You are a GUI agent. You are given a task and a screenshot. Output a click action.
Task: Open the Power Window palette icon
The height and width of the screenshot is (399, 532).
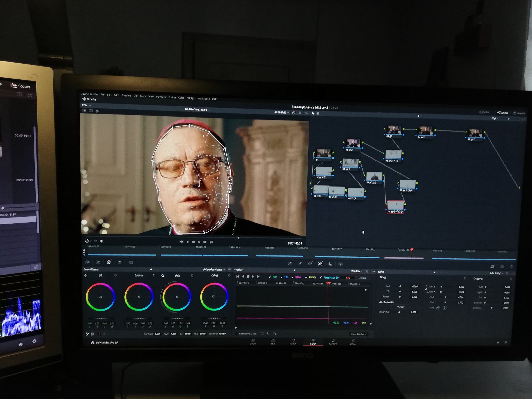tap(310, 264)
